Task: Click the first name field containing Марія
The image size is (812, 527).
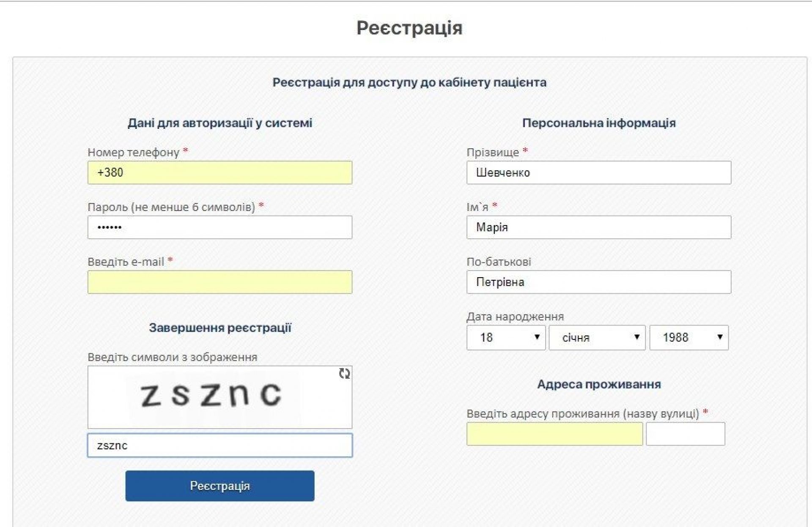Action: tap(599, 227)
